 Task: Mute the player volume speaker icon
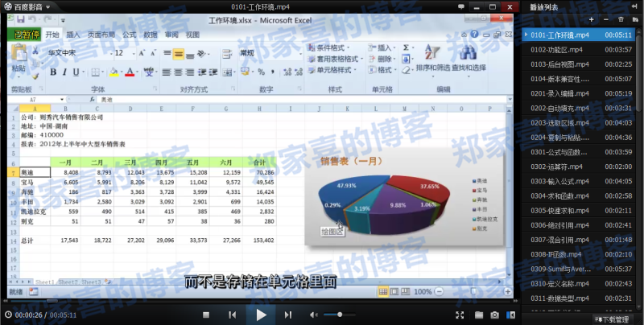313,315
